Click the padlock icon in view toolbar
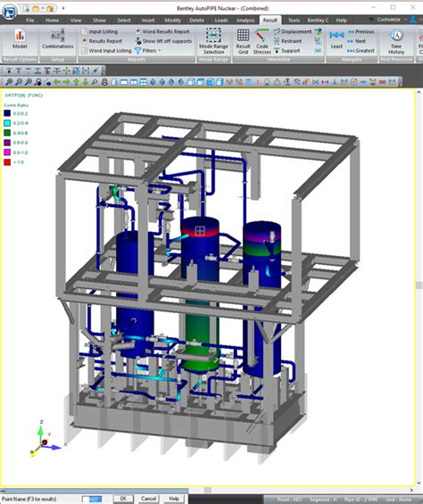Image resolution: width=423 pixels, height=504 pixels. click(104, 82)
